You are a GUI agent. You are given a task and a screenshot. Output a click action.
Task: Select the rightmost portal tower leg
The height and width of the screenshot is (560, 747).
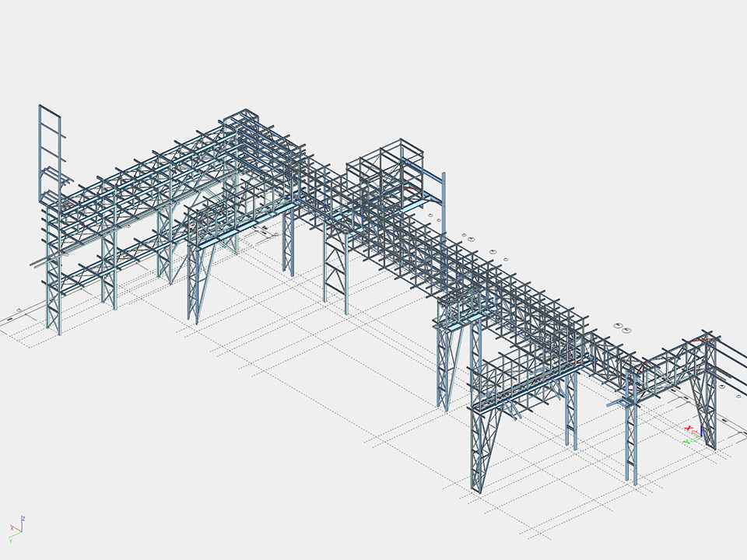(x=709, y=412)
